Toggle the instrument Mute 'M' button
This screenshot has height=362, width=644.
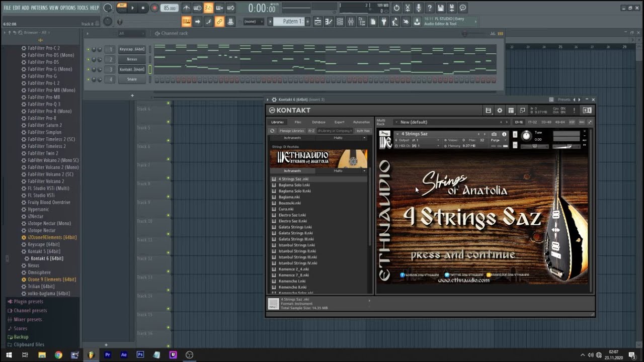515,145
